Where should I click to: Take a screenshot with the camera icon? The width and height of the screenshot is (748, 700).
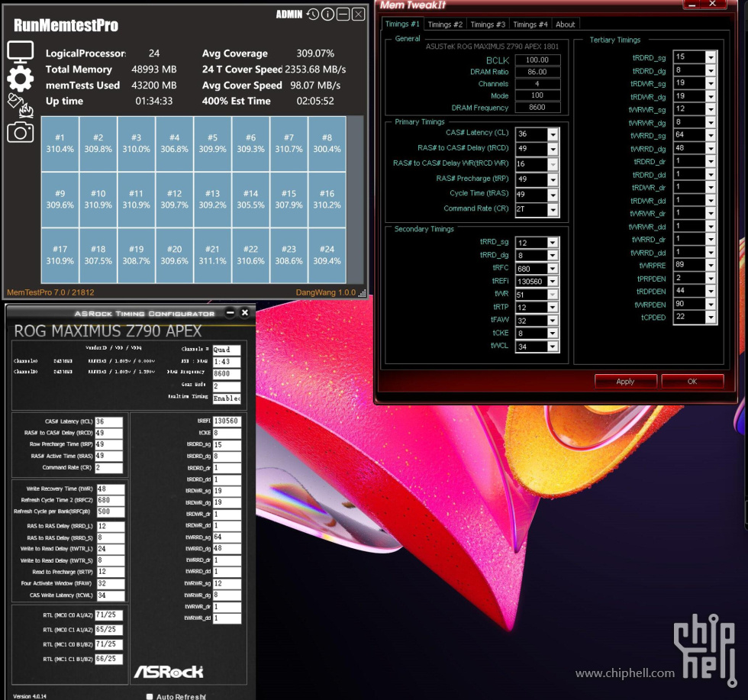[20, 132]
